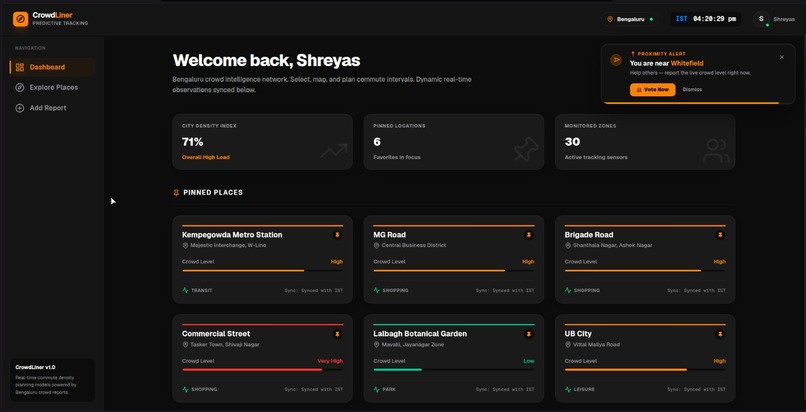Click the pulse icon on Brigade Road card
The width and height of the screenshot is (806, 412).
click(x=568, y=291)
